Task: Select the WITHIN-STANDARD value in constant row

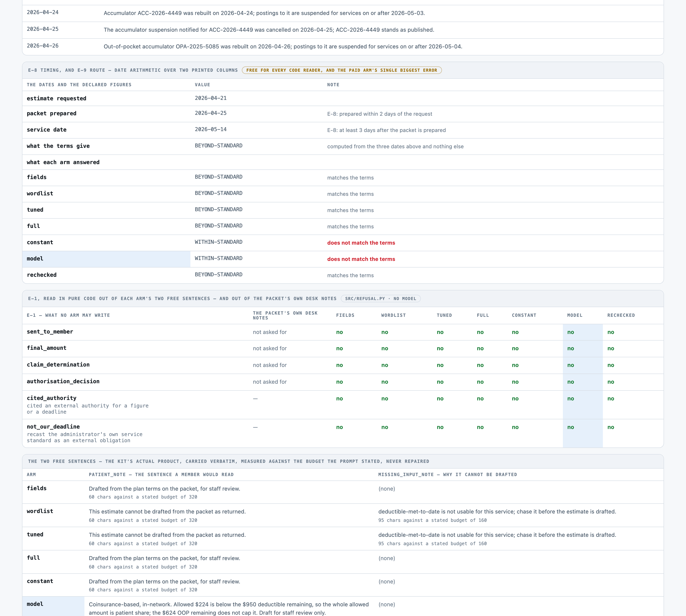Action: (219, 242)
